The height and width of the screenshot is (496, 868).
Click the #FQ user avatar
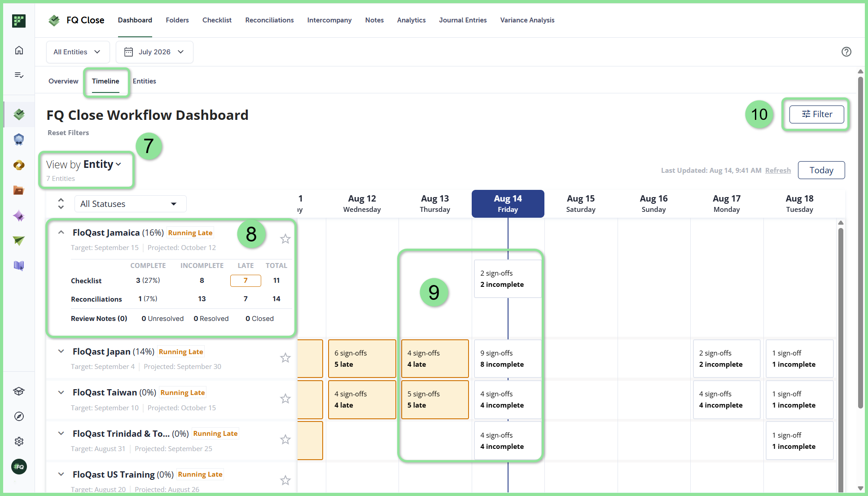pos(19,467)
